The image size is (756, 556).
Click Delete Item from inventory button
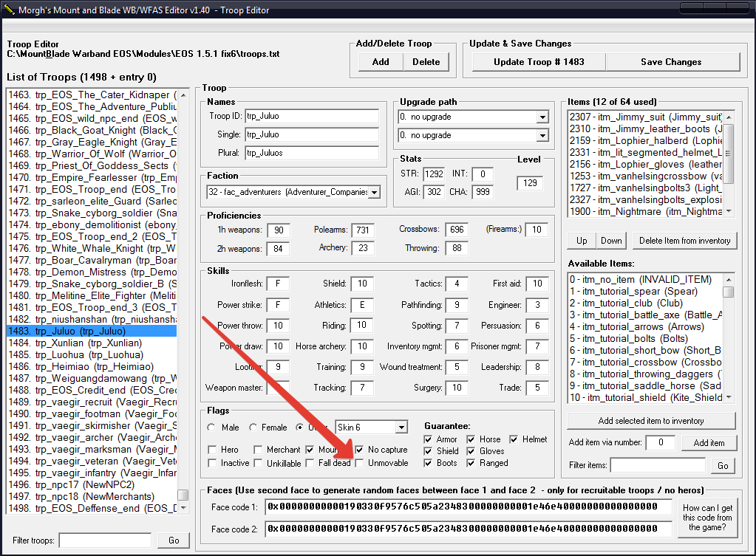click(x=684, y=241)
